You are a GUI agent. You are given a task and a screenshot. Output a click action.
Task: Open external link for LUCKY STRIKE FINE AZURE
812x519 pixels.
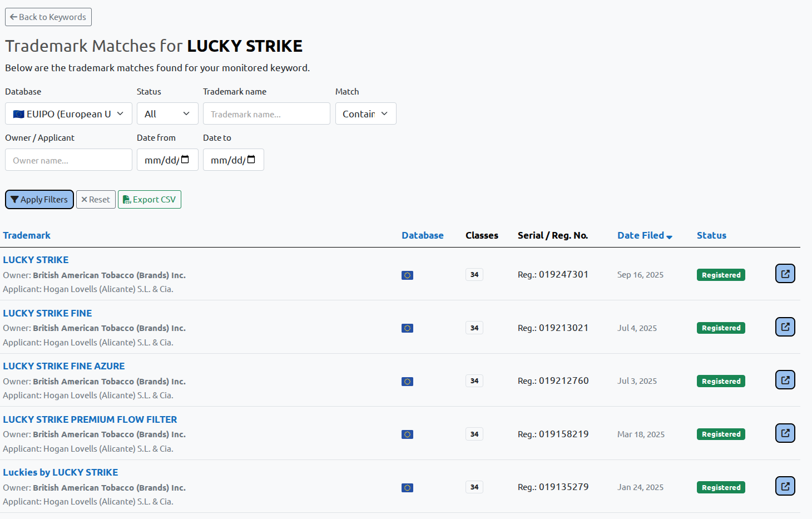pyautogui.click(x=785, y=380)
